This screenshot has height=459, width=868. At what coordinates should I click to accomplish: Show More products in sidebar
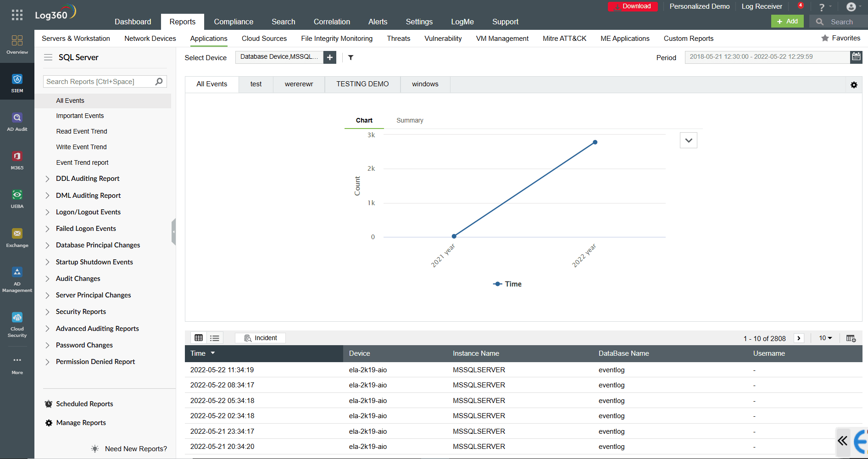point(17,365)
